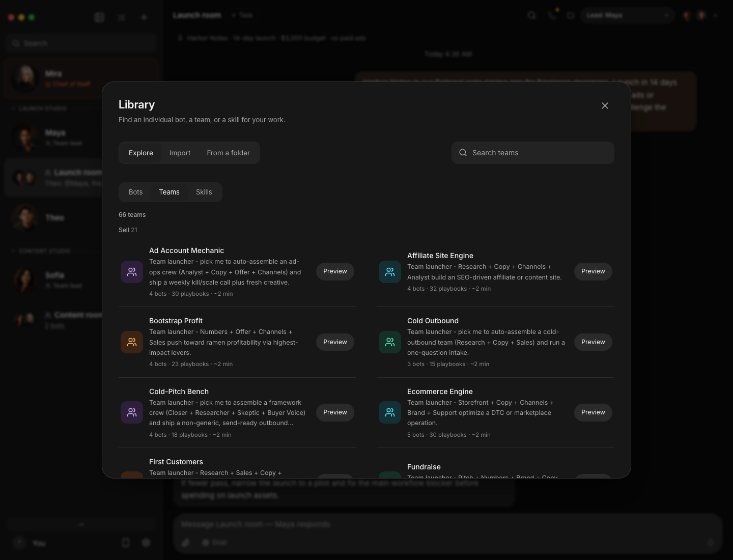The width and height of the screenshot is (733, 560).
Task: Switch to the Explore tab
Action: click(141, 153)
